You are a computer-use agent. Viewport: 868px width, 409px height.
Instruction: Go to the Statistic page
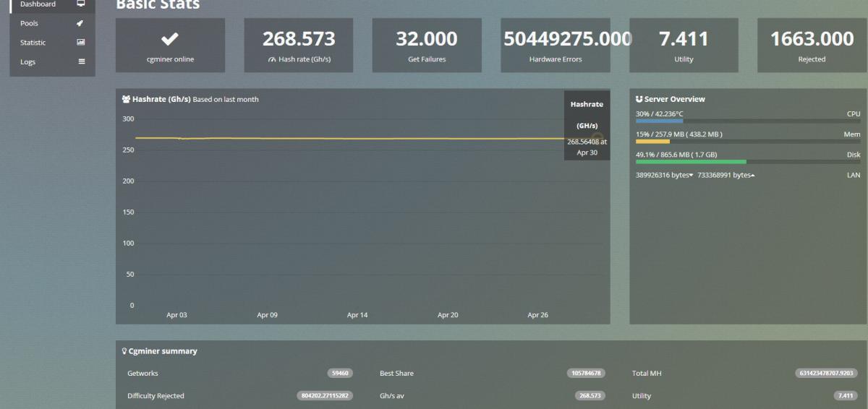[x=33, y=43]
